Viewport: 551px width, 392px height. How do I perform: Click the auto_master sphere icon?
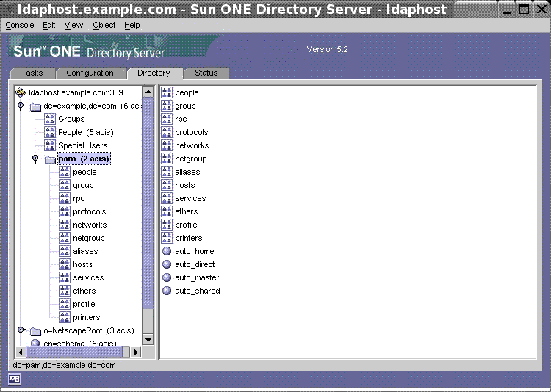pos(167,277)
